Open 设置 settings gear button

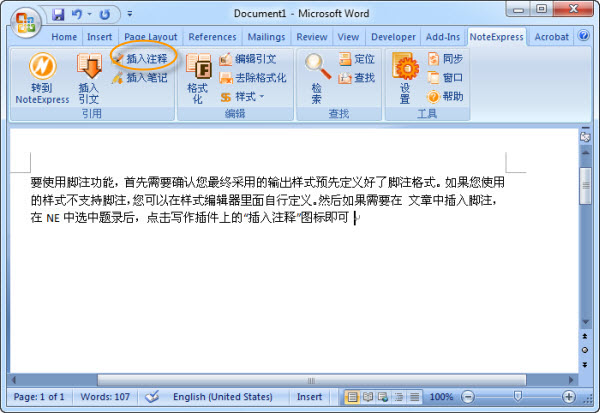pyautogui.click(x=405, y=78)
